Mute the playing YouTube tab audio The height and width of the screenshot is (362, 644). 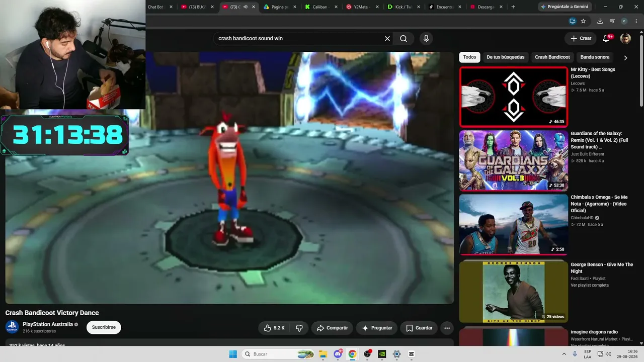click(246, 7)
